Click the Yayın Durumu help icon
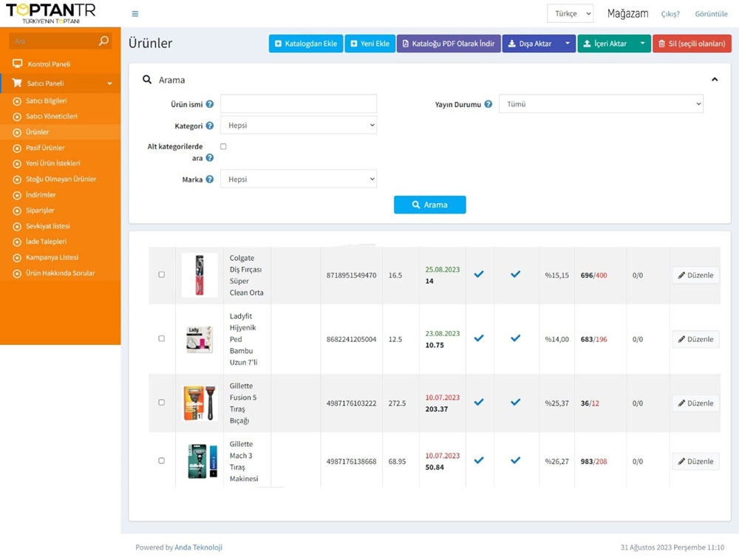739x560 pixels. point(488,104)
